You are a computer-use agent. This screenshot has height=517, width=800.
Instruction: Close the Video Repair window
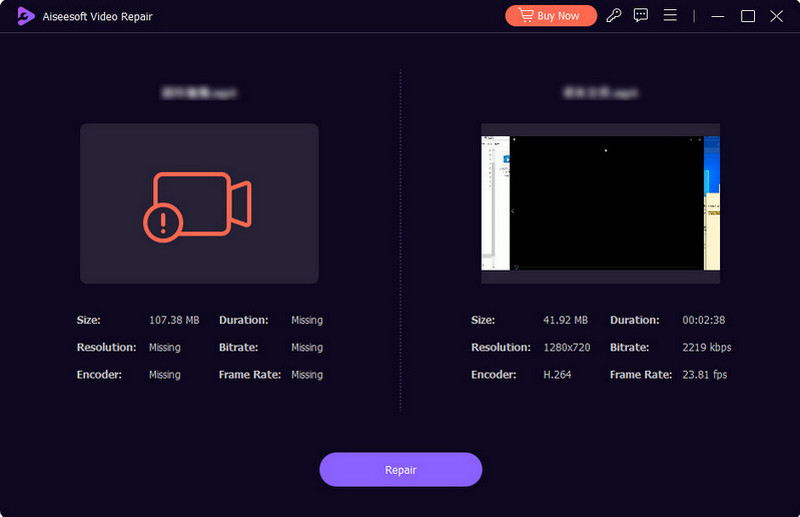pos(776,16)
